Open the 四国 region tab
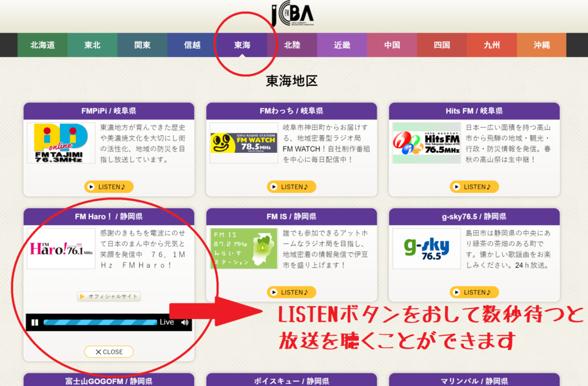 (442, 45)
